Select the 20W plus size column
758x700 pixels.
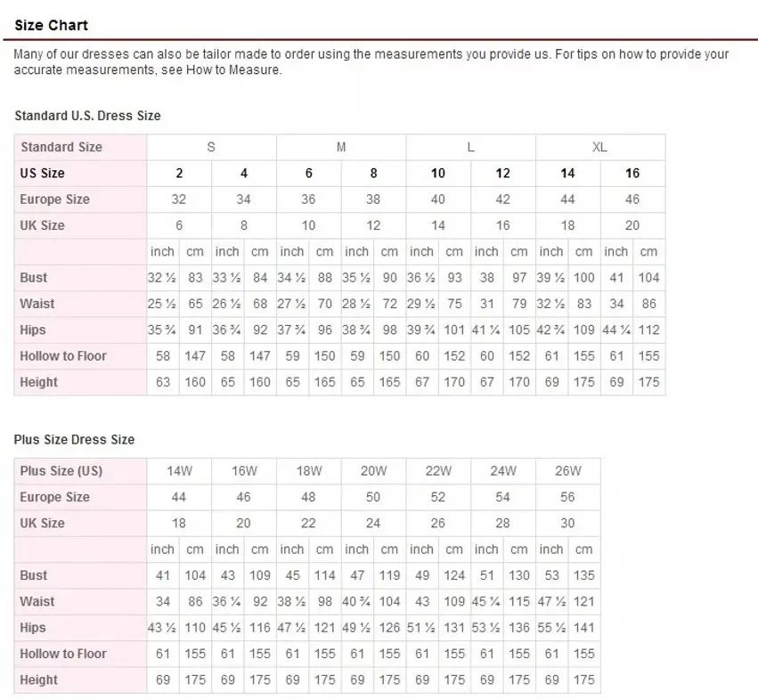[373, 471]
